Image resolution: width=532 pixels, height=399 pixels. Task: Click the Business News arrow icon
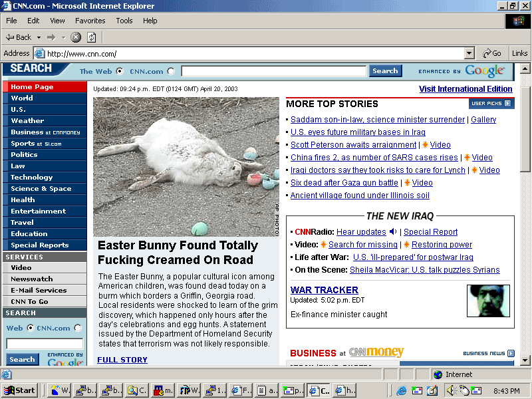point(511,353)
